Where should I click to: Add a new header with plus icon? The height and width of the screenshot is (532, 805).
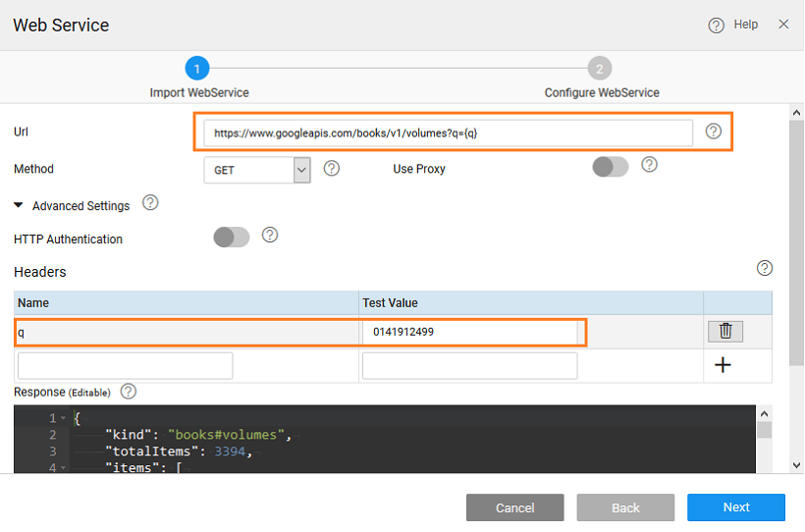click(724, 365)
